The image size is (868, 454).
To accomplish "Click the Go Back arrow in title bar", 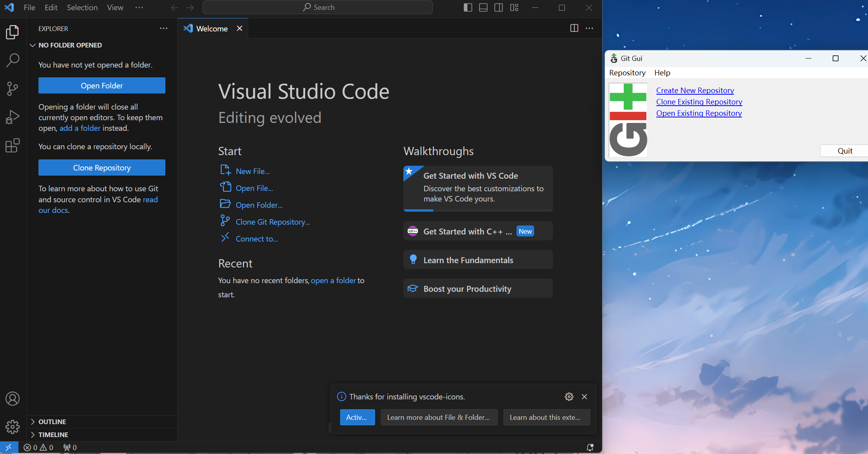I will click(x=175, y=7).
